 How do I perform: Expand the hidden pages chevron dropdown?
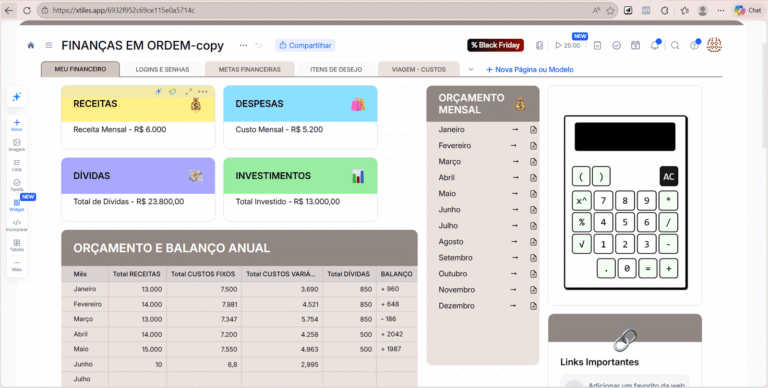pos(471,70)
